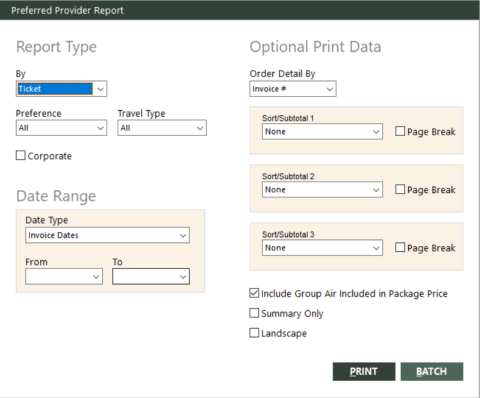Open the By report type dropdown
The width and height of the screenshot is (480, 398).
click(61, 89)
